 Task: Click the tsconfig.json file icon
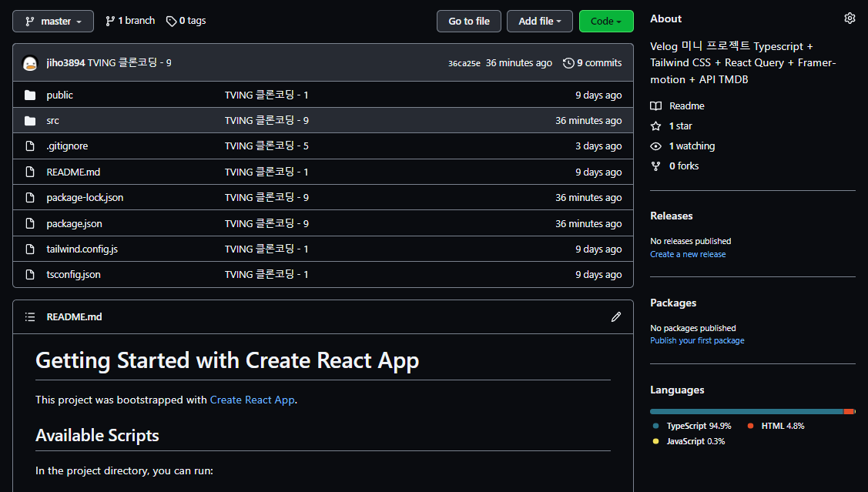(30, 275)
